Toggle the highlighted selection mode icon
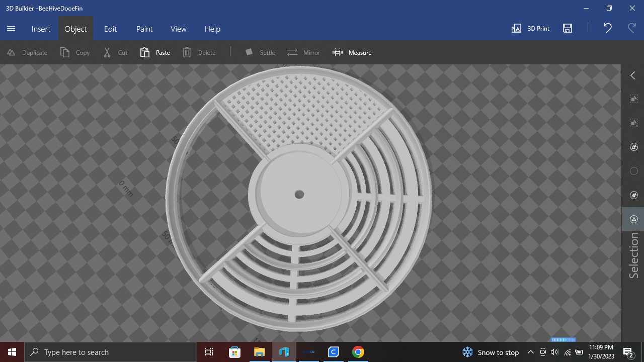The width and height of the screenshot is (644, 362). click(634, 219)
